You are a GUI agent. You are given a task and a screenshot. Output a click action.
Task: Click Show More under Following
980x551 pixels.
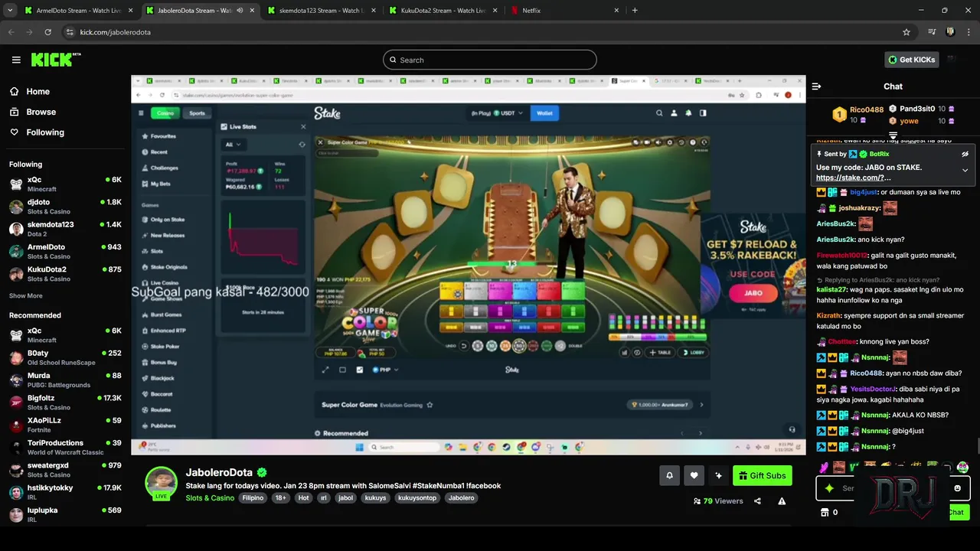pos(26,295)
